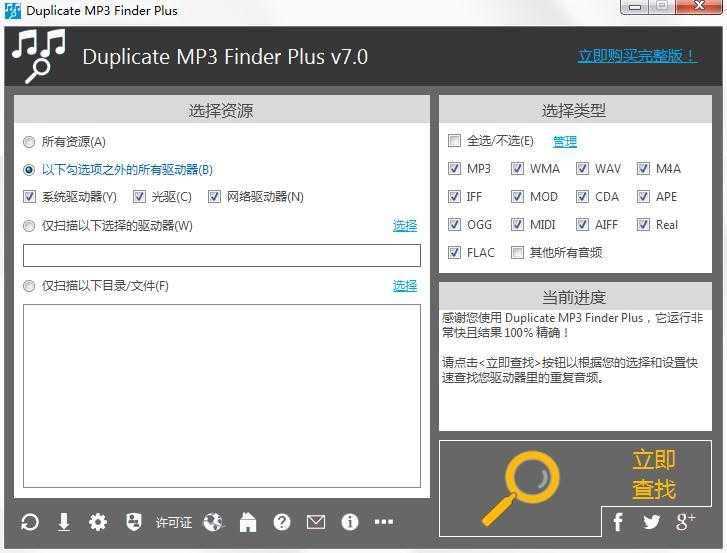The width and height of the screenshot is (727, 553).
Task: Uncheck the Real file type
Action: click(643, 225)
